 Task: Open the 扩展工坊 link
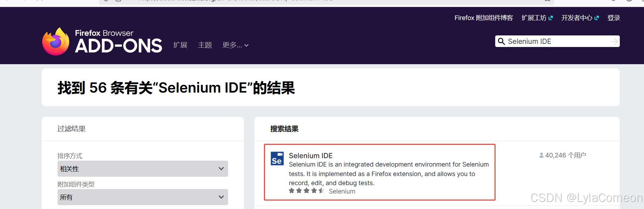(x=534, y=18)
